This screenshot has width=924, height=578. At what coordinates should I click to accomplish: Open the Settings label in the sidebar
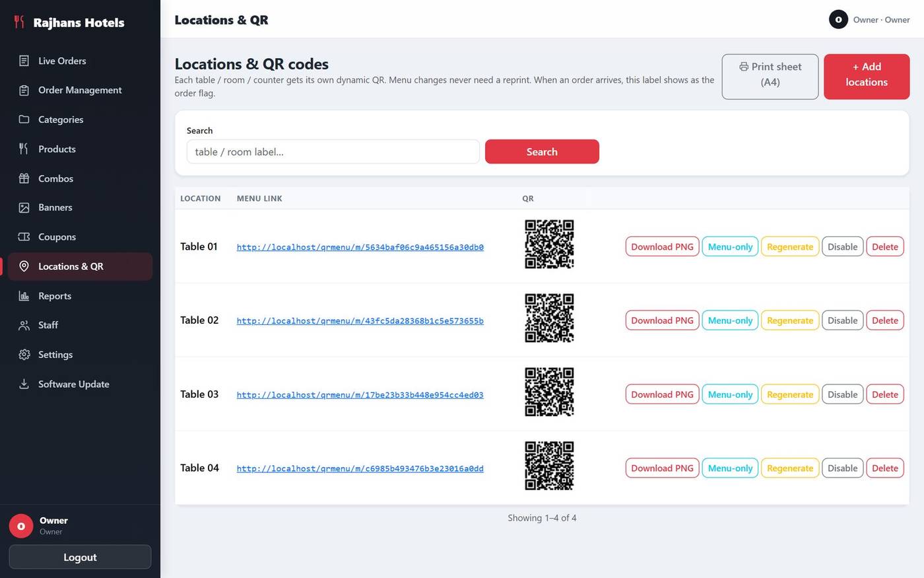pos(55,355)
